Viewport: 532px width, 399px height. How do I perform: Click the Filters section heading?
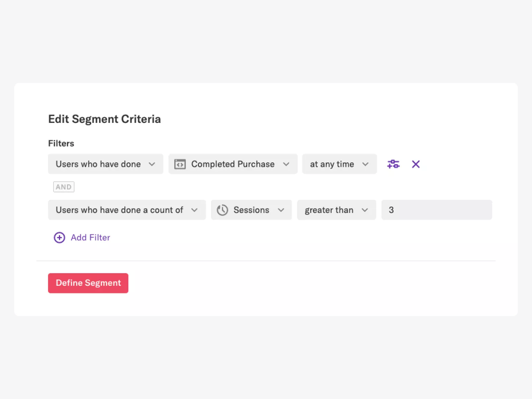61,143
